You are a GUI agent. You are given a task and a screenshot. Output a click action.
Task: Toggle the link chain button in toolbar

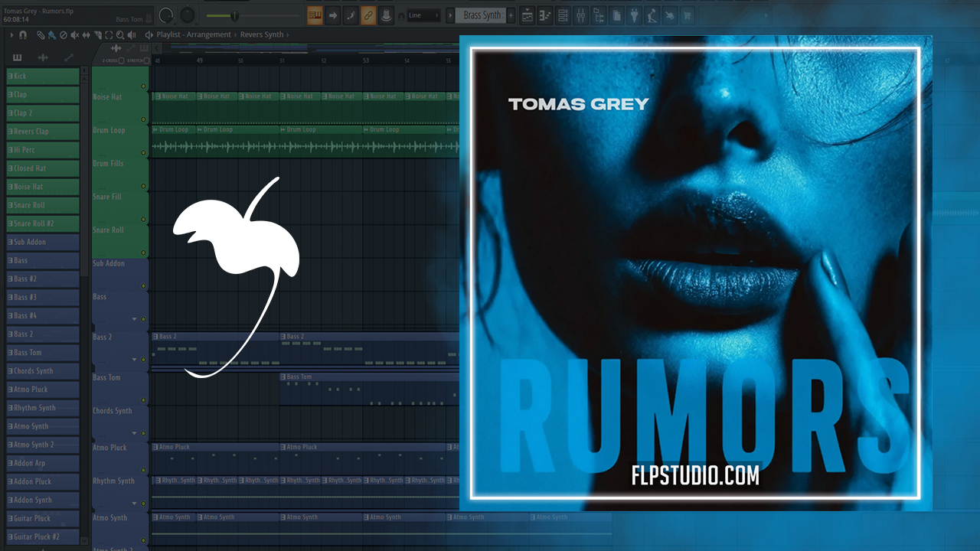tap(368, 15)
